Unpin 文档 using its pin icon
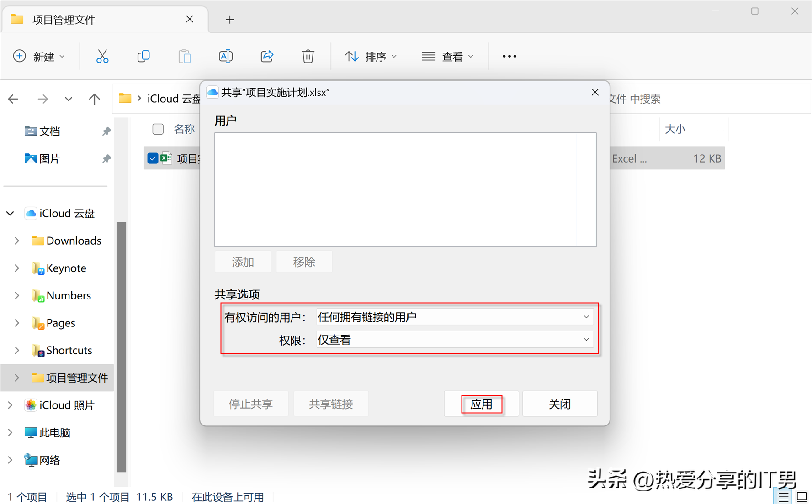 point(106,131)
